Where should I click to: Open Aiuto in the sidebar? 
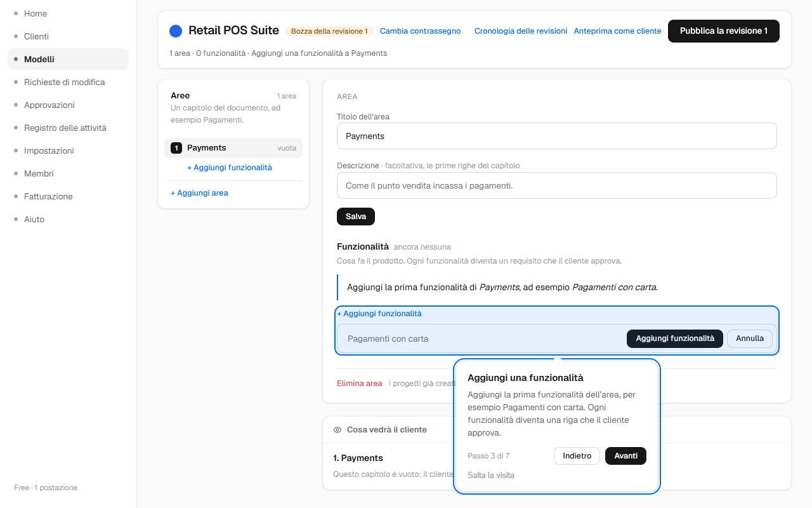coord(68,219)
